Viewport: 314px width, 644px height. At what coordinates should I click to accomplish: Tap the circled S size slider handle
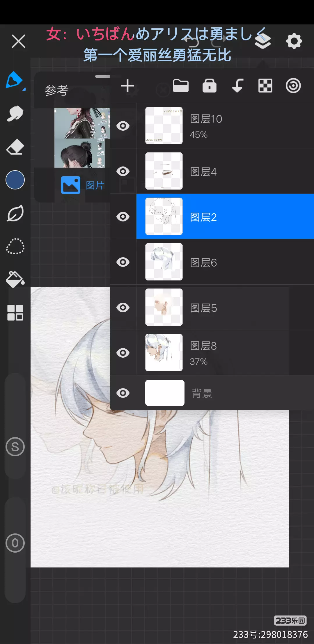(15, 447)
